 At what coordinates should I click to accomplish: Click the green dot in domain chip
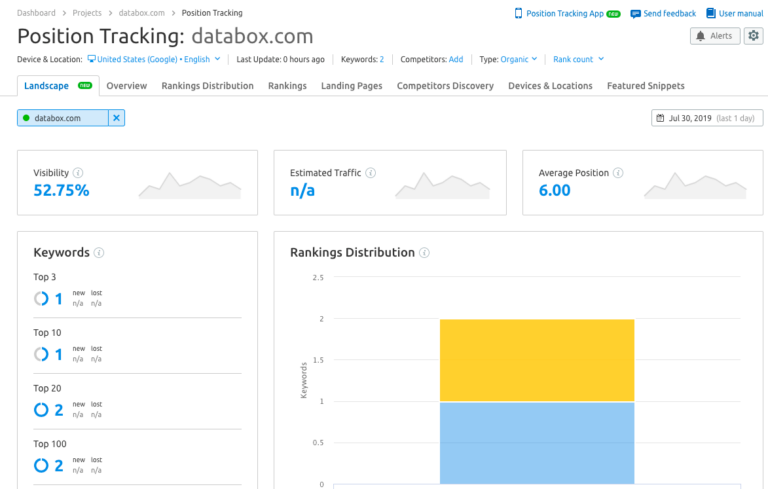click(x=26, y=118)
